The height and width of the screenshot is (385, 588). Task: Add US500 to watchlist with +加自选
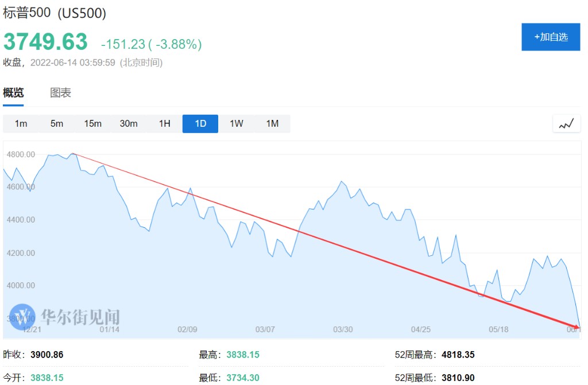[551, 37]
